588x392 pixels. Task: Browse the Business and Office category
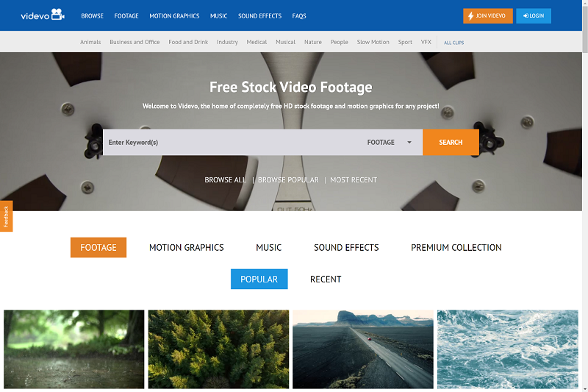pyautogui.click(x=135, y=42)
